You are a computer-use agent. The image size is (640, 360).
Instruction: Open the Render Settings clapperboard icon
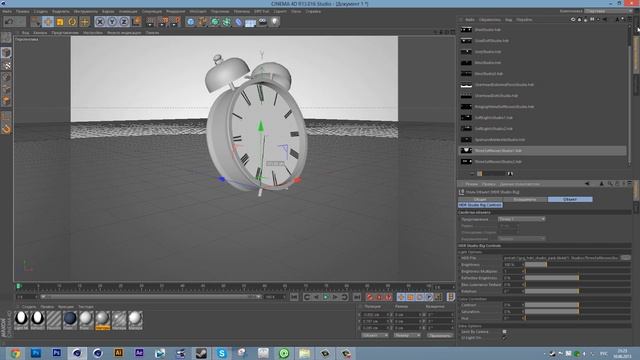tap(176, 21)
